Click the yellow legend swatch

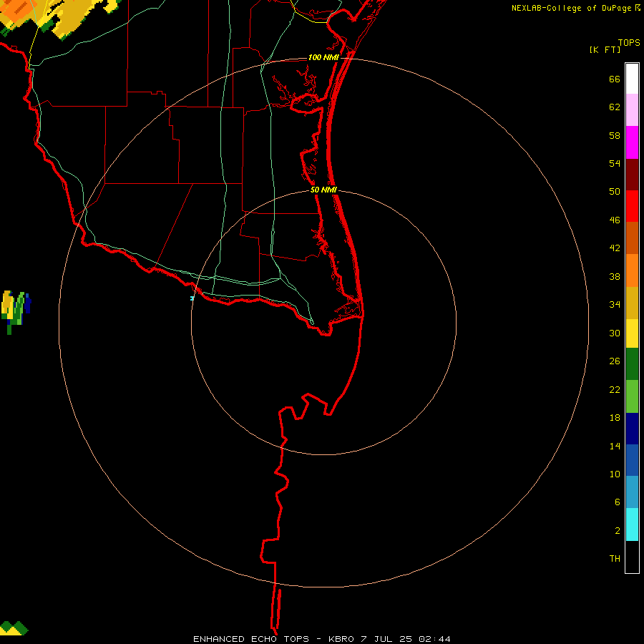click(632, 333)
